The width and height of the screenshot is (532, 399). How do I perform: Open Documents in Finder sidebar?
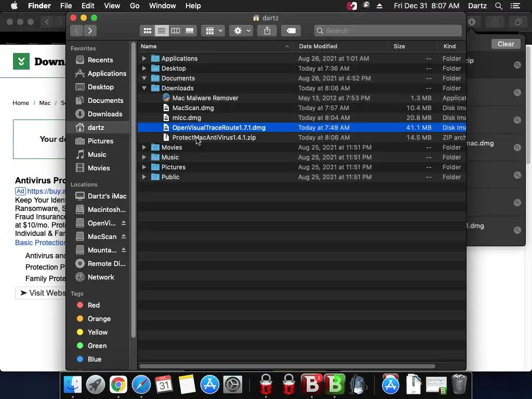click(98, 100)
